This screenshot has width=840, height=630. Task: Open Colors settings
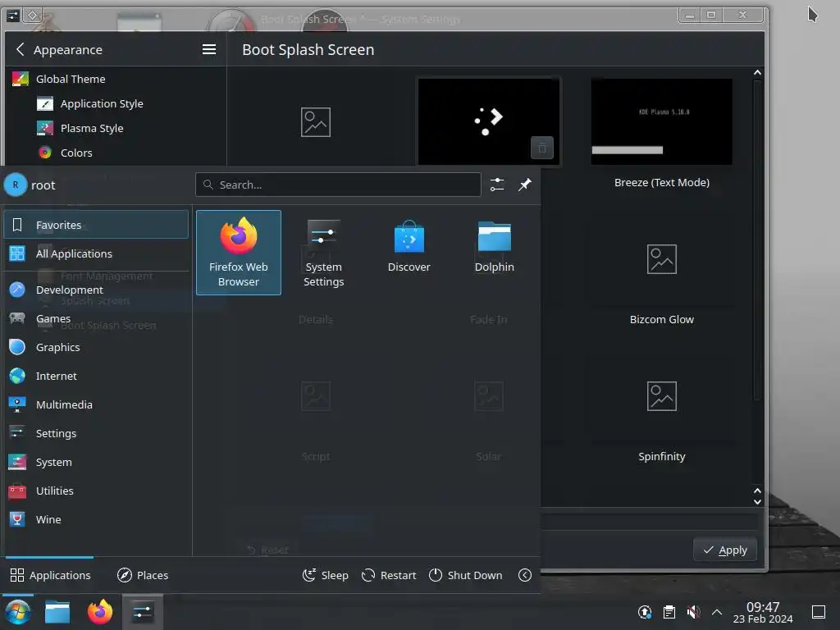[115, 153]
